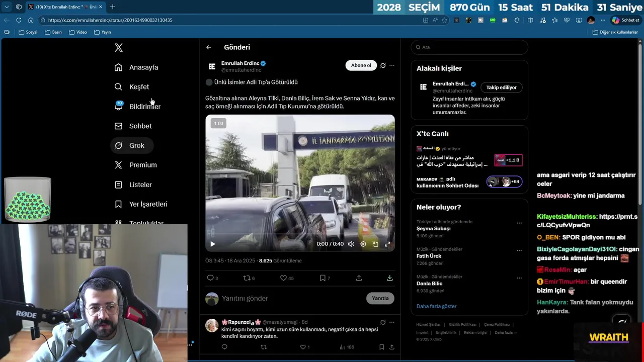
Task: Click the video progress bar
Action: (300, 234)
